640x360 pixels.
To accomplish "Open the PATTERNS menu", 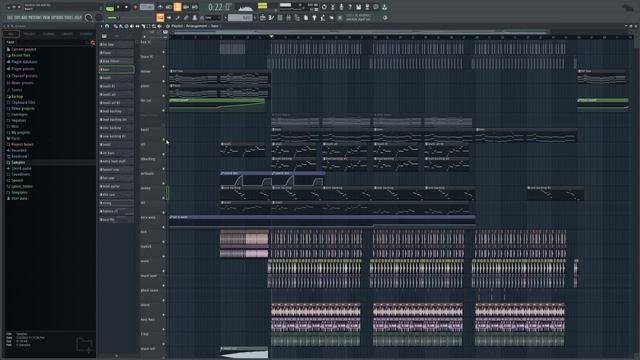I will pos(36,18).
